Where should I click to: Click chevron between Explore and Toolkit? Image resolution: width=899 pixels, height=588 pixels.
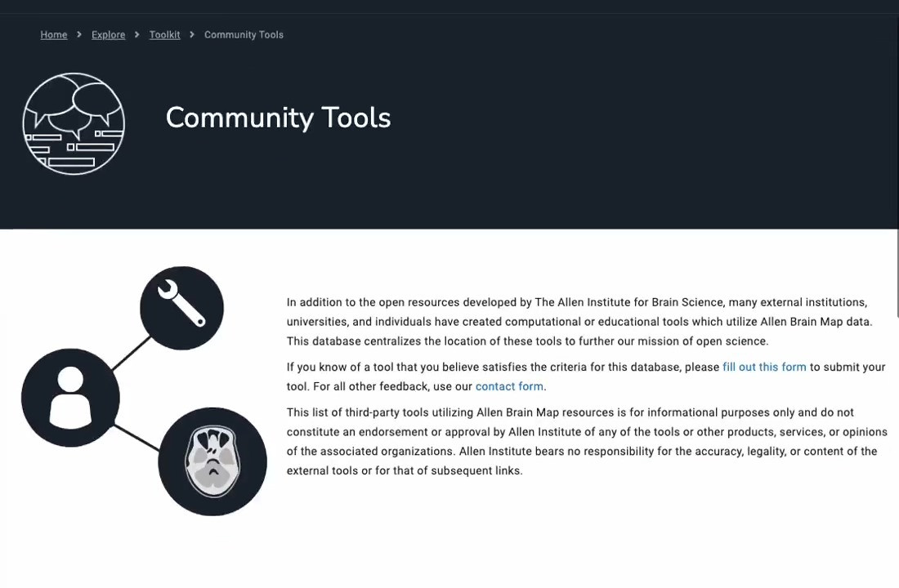(x=137, y=35)
